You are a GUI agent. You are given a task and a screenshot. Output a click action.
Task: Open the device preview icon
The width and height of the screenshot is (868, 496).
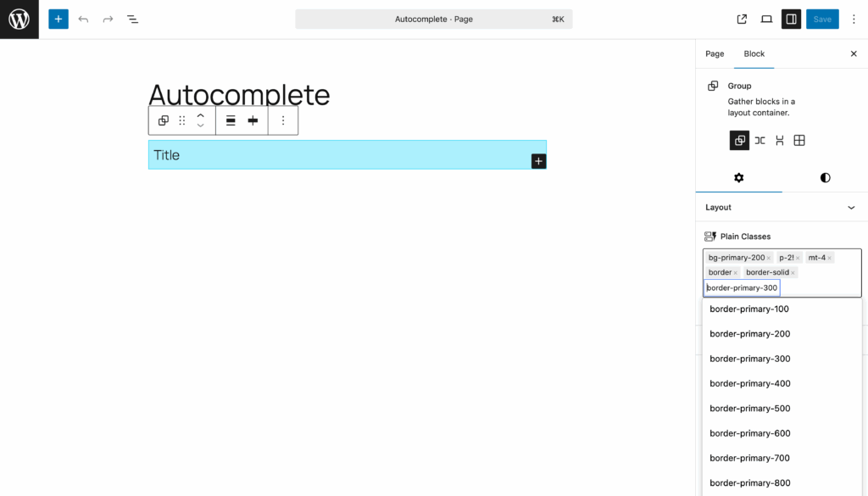pos(766,19)
